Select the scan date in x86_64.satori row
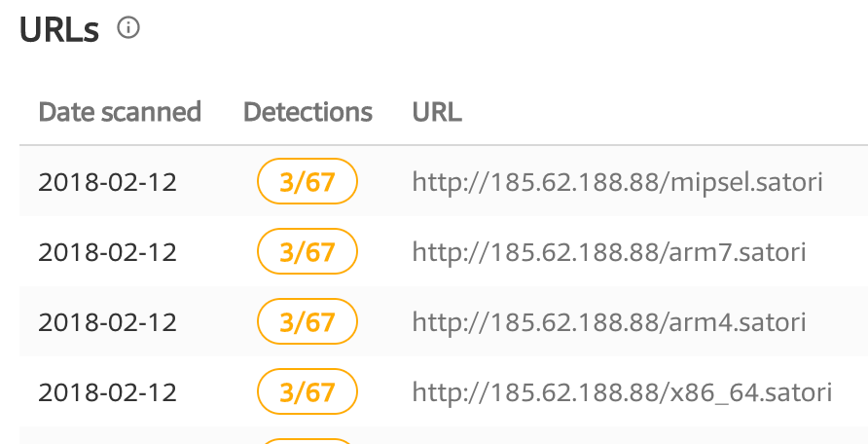 107,392
